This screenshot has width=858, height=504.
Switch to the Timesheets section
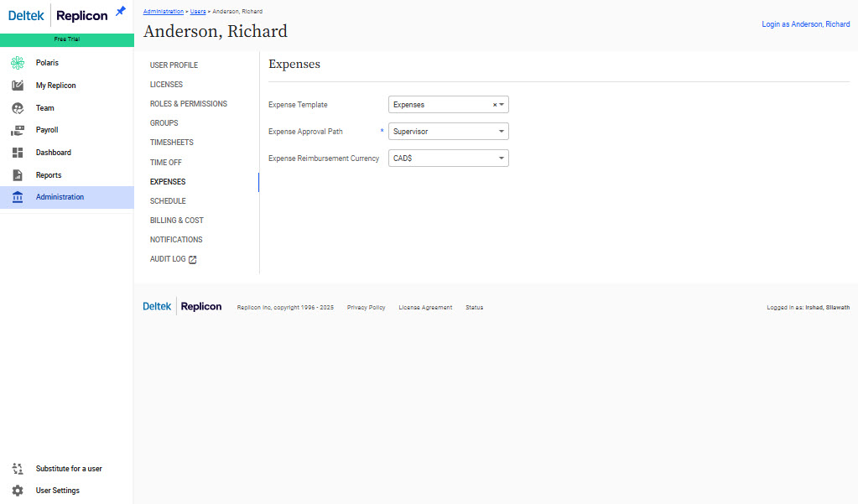pyautogui.click(x=171, y=143)
